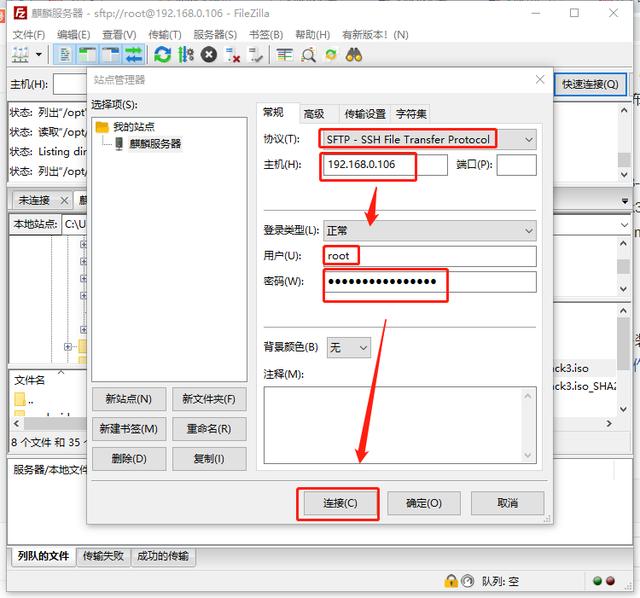Click the 端口(P) port input field
The width and height of the screenshot is (640, 598).
click(x=516, y=165)
